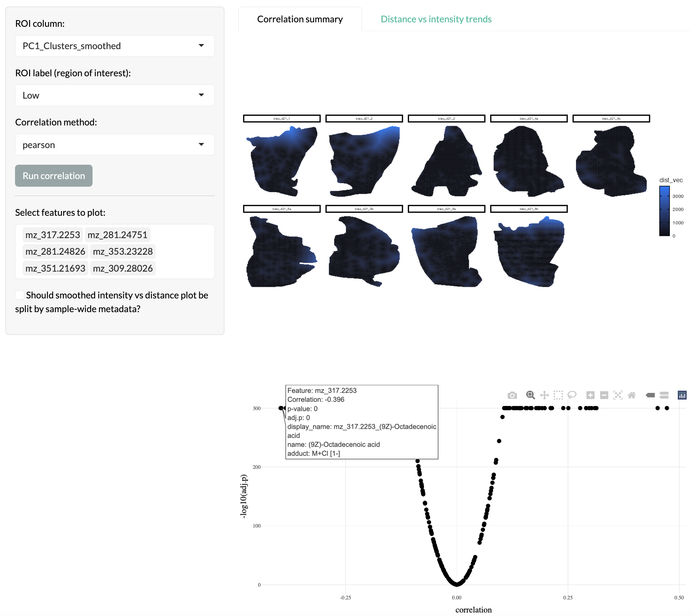Image resolution: width=695 pixels, height=616 pixels.
Task: Select the Correlation summary tab
Action: (x=300, y=19)
